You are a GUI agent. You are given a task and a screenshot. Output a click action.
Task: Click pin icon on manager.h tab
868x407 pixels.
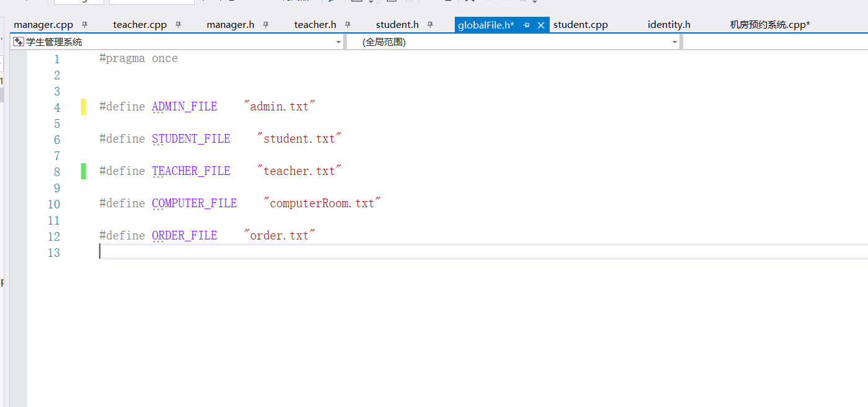click(266, 25)
